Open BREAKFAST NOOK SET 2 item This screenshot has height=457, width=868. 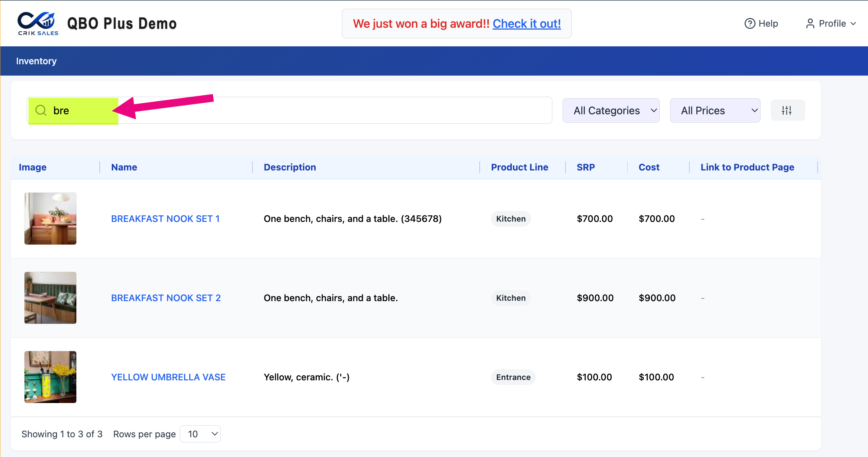166,298
